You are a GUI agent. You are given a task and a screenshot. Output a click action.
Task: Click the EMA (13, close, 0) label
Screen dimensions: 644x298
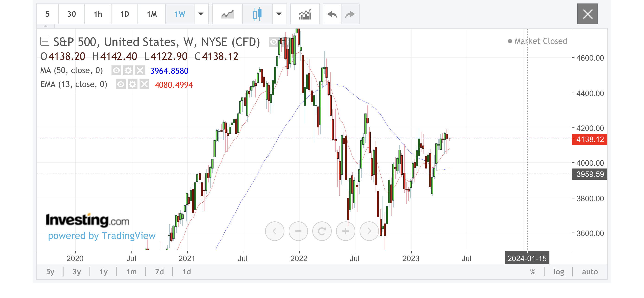pos(74,84)
